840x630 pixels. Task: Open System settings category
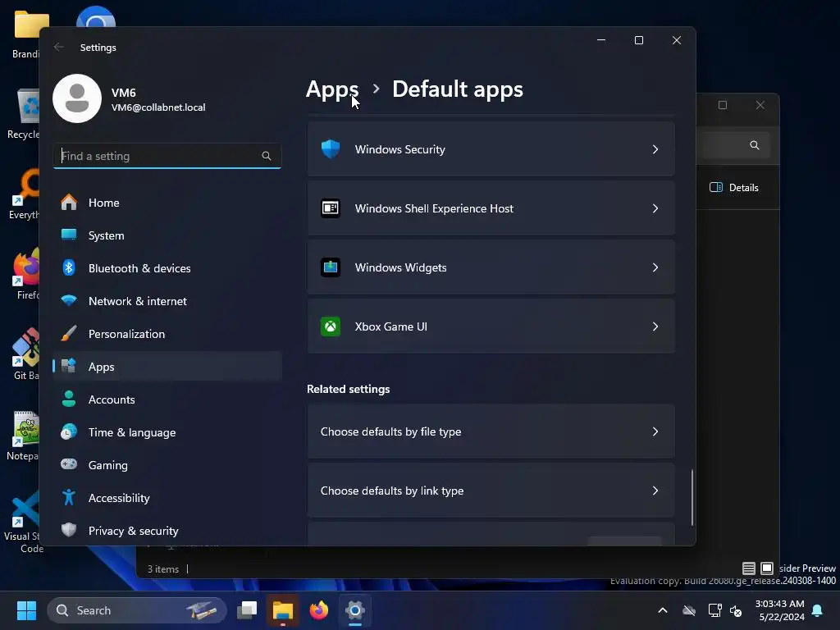[167, 235]
